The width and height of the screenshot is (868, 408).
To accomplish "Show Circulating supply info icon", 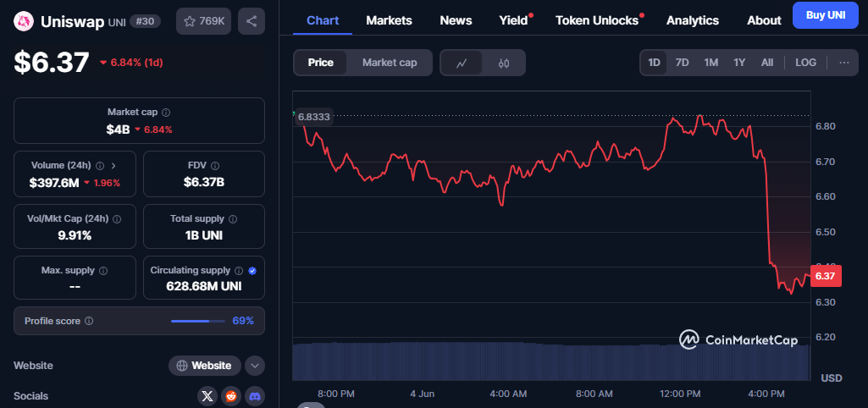I will point(239,271).
